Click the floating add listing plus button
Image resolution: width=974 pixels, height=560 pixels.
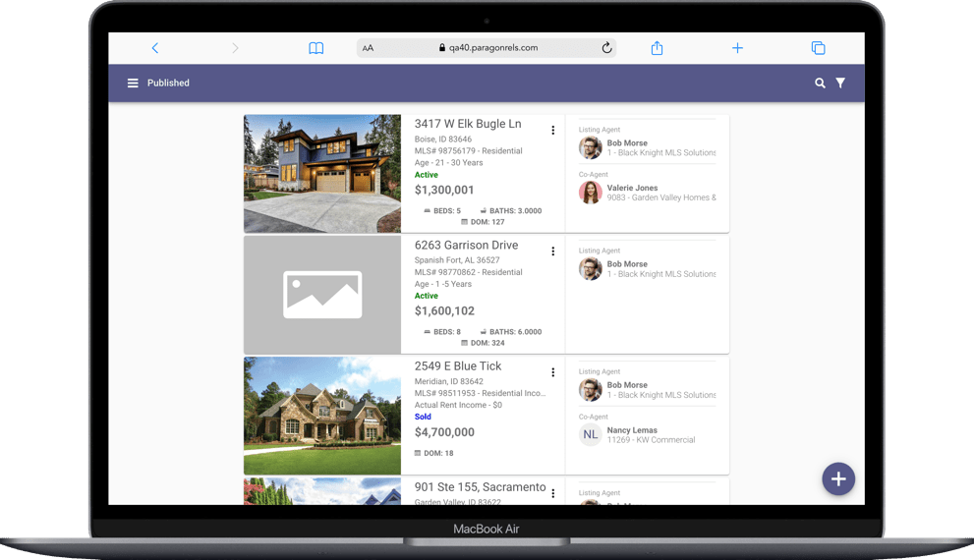pyautogui.click(x=838, y=478)
